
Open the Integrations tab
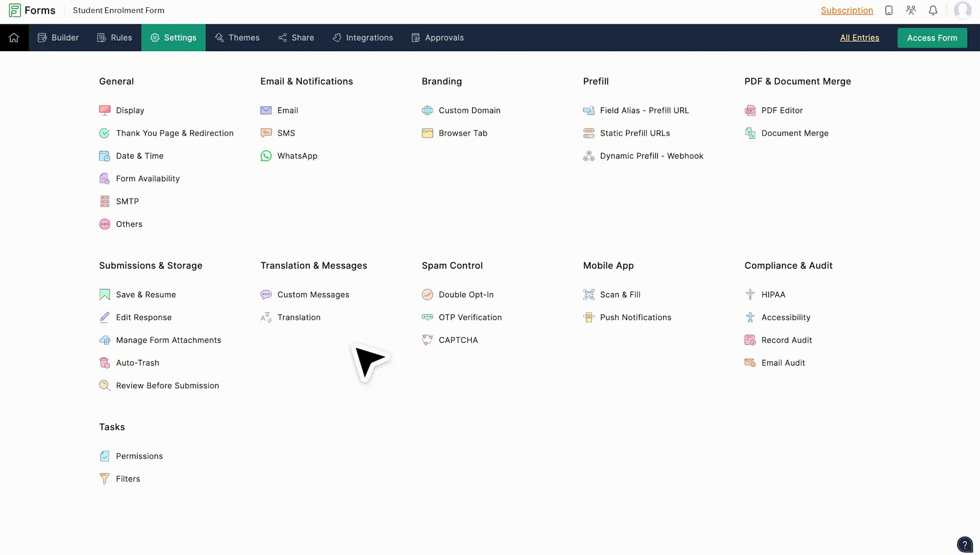pos(363,38)
